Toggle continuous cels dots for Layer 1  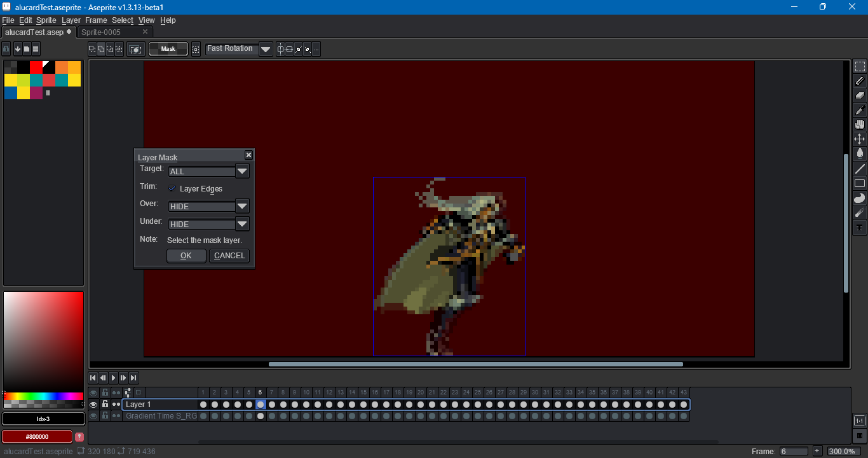(x=116, y=405)
